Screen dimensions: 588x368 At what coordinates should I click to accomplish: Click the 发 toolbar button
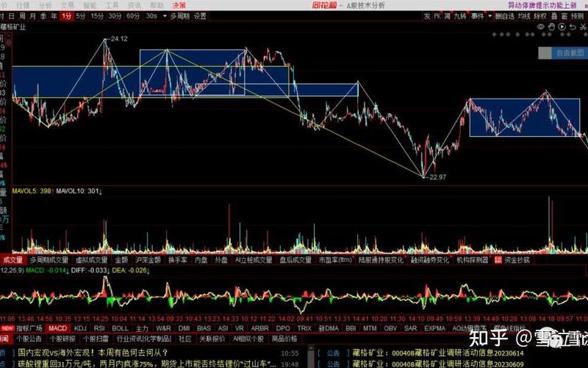(x=427, y=16)
